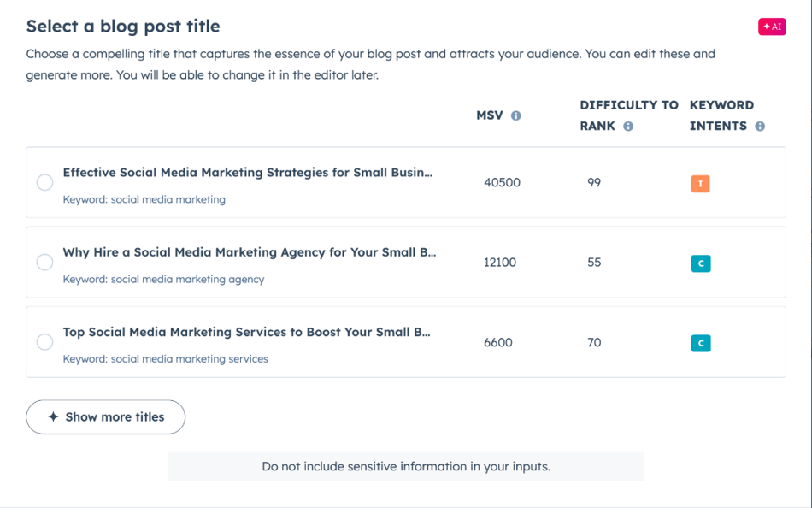Image resolution: width=812 pixels, height=508 pixels.
Task: Click the Difficulty to Rank column header
Action: click(629, 115)
